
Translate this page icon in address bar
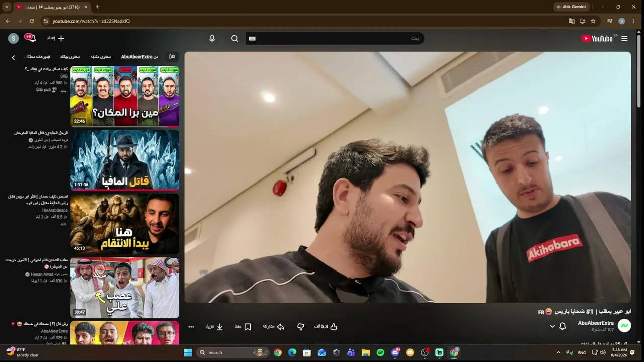point(572,21)
